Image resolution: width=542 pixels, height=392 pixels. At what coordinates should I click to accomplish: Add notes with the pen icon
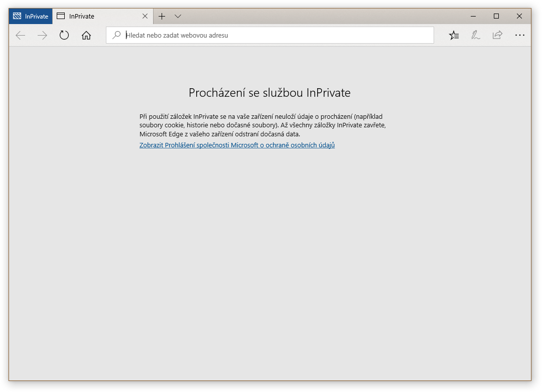pos(476,35)
